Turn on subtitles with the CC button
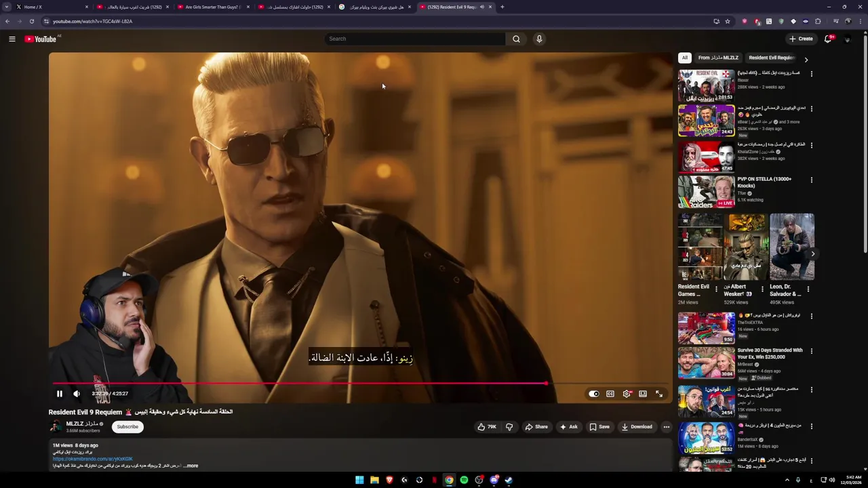The width and height of the screenshot is (868, 488). (x=610, y=394)
